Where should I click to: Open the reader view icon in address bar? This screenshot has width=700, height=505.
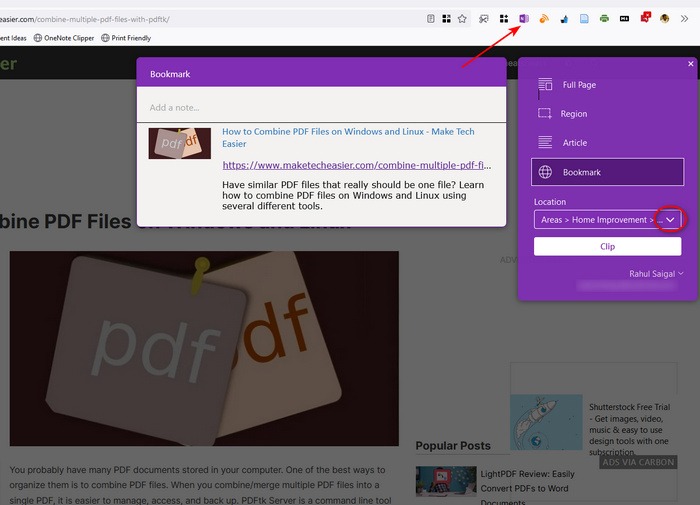click(430, 19)
